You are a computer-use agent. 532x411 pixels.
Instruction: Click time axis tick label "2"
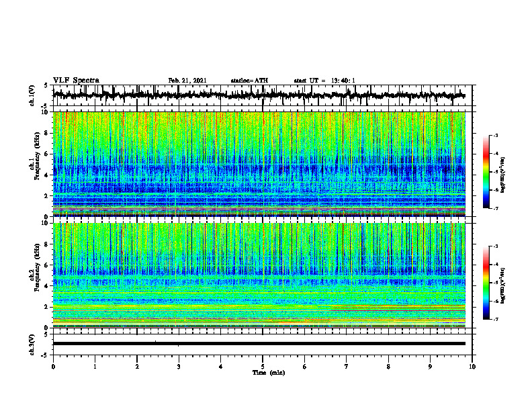137,367
